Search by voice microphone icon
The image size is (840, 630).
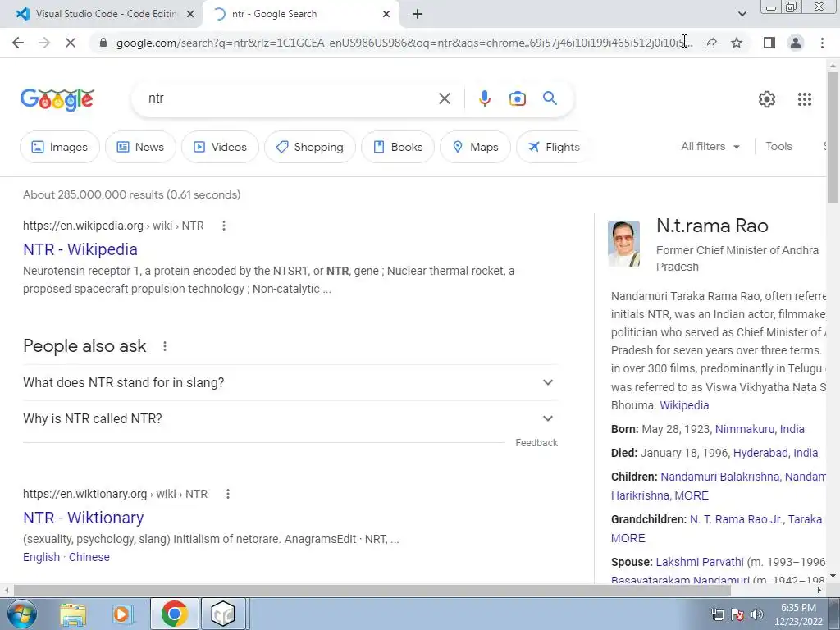pyautogui.click(x=484, y=98)
